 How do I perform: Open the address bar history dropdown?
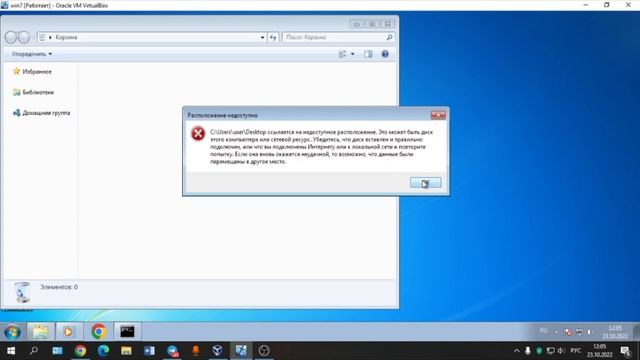(262, 38)
